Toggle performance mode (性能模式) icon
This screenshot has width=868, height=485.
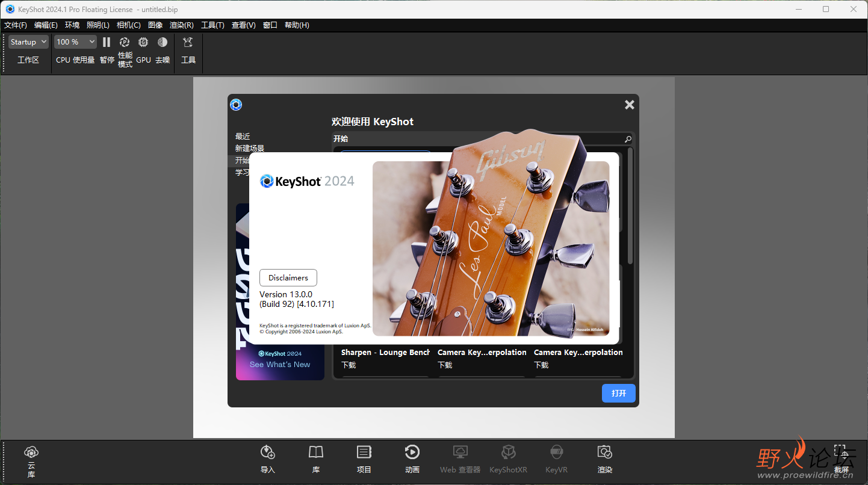pos(125,42)
